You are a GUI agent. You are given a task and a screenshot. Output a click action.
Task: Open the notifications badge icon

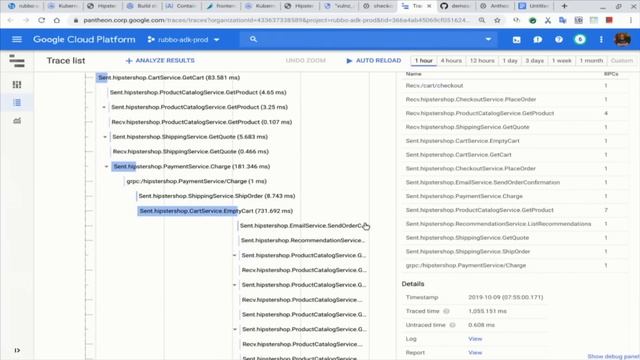[x=580, y=40]
